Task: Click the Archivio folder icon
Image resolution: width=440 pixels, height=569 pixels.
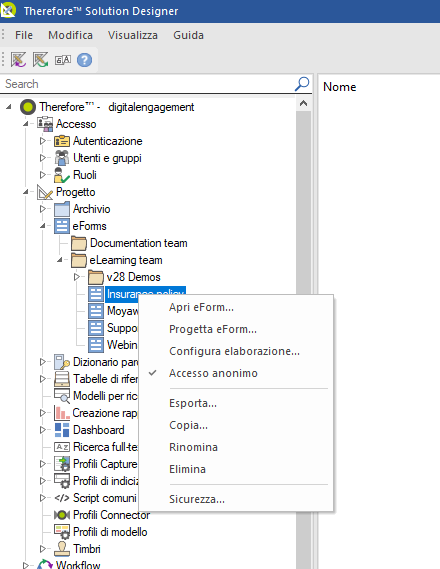Action: pyautogui.click(x=62, y=209)
